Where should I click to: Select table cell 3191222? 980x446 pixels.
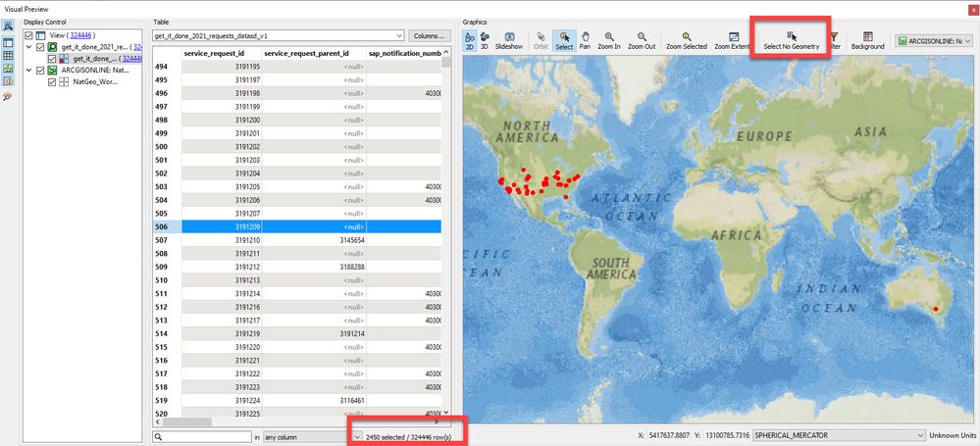[x=222, y=373]
